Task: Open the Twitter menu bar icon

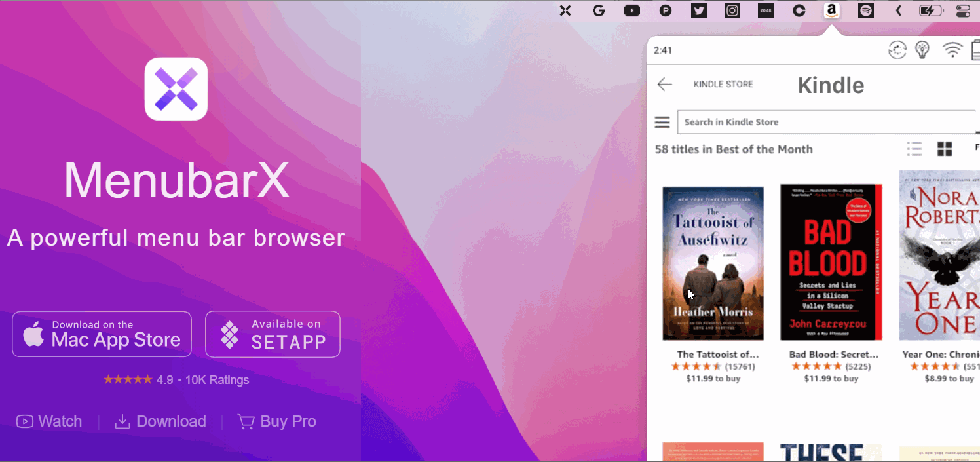Action: (x=698, y=10)
